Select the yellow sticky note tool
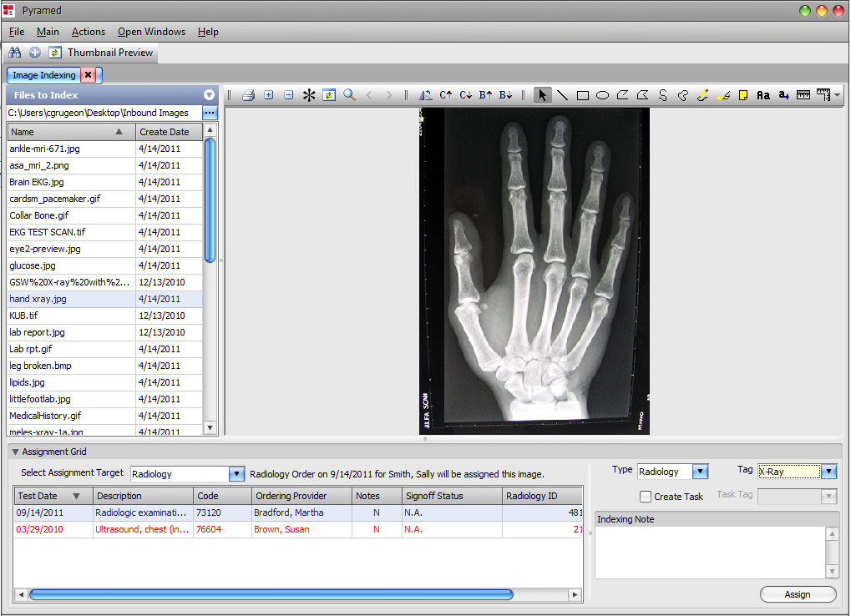The width and height of the screenshot is (851, 616). pos(743,95)
